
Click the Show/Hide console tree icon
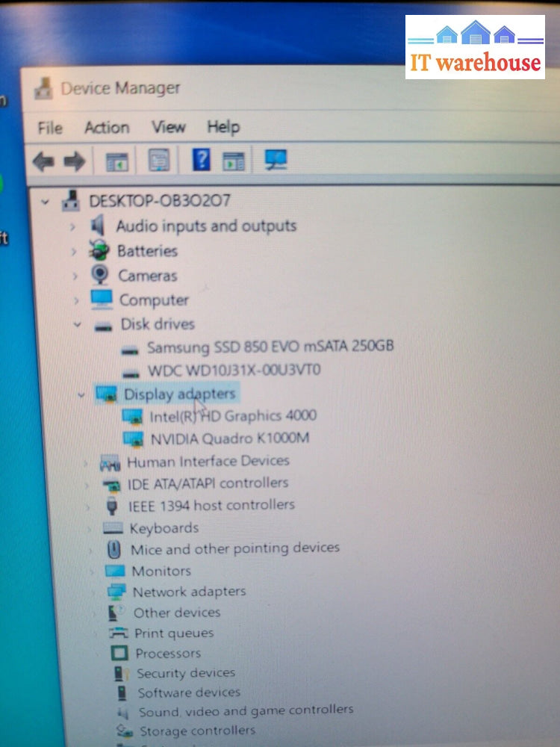(x=116, y=161)
